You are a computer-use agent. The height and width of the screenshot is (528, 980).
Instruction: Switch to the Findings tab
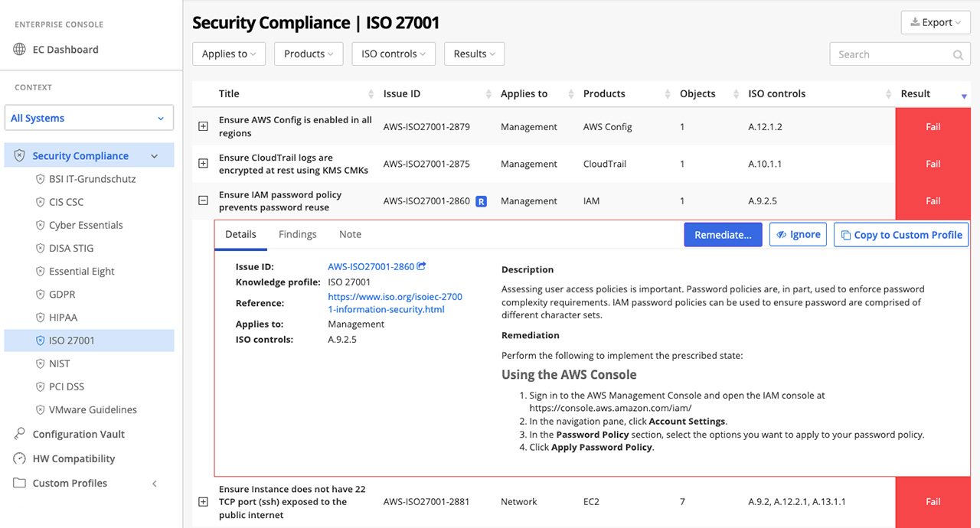click(297, 234)
